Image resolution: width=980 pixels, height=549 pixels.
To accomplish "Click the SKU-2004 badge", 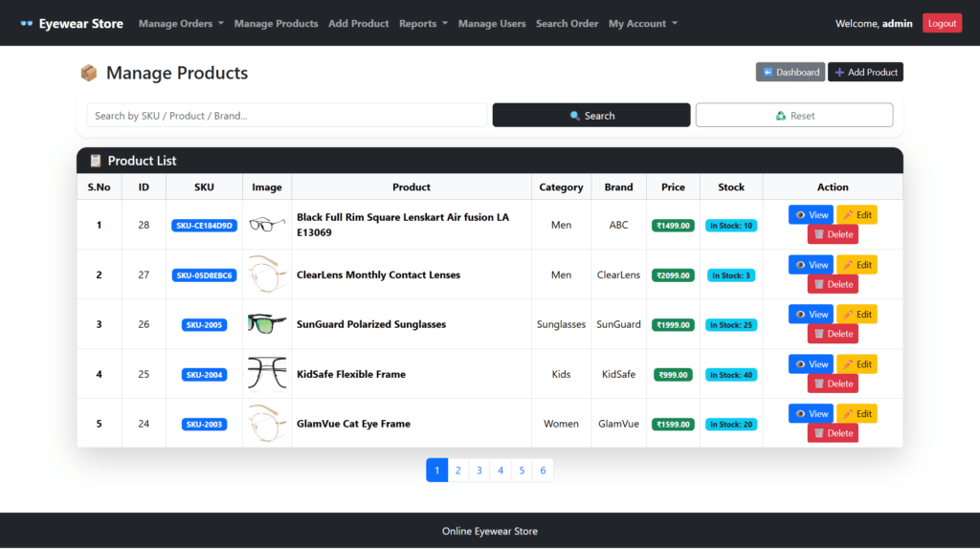I will point(205,375).
